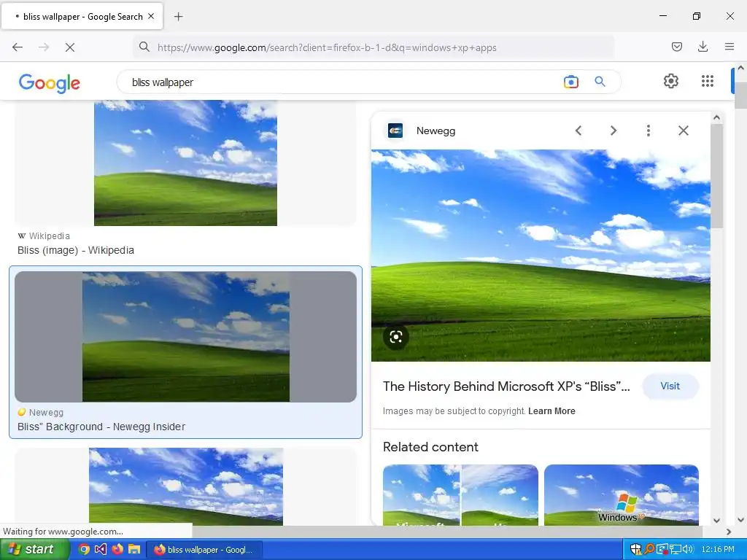Open the Firefox hamburger menu
747x560 pixels.
pyautogui.click(x=729, y=47)
